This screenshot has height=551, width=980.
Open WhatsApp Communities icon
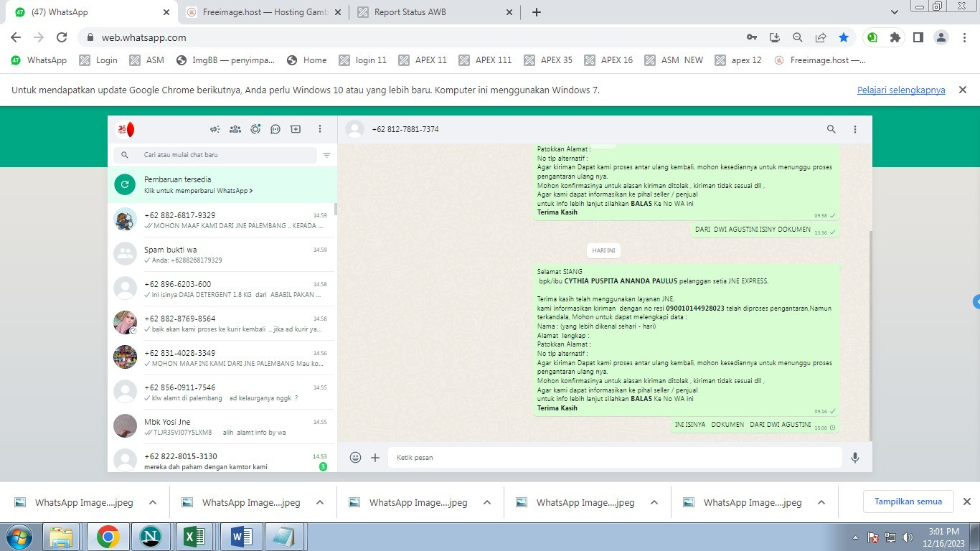point(235,129)
